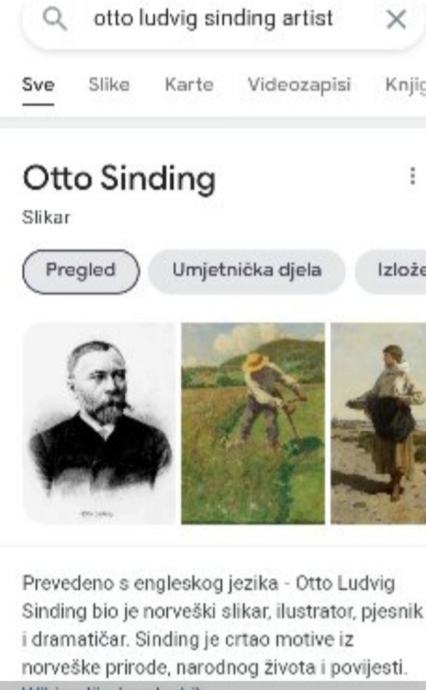
Task: Select the Pregled chip
Action: 81,271
